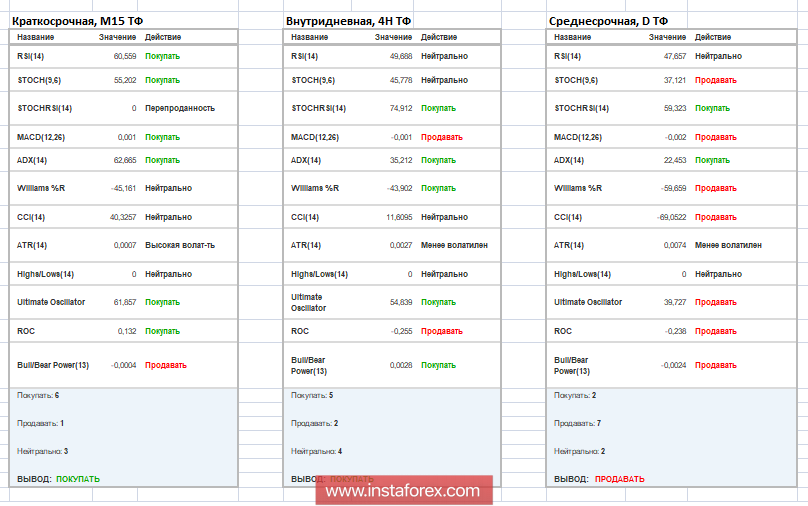Click Ultimate Oscillator value 39,727
Image resolution: width=808 pixels, height=506 pixels.
pos(675,302)
